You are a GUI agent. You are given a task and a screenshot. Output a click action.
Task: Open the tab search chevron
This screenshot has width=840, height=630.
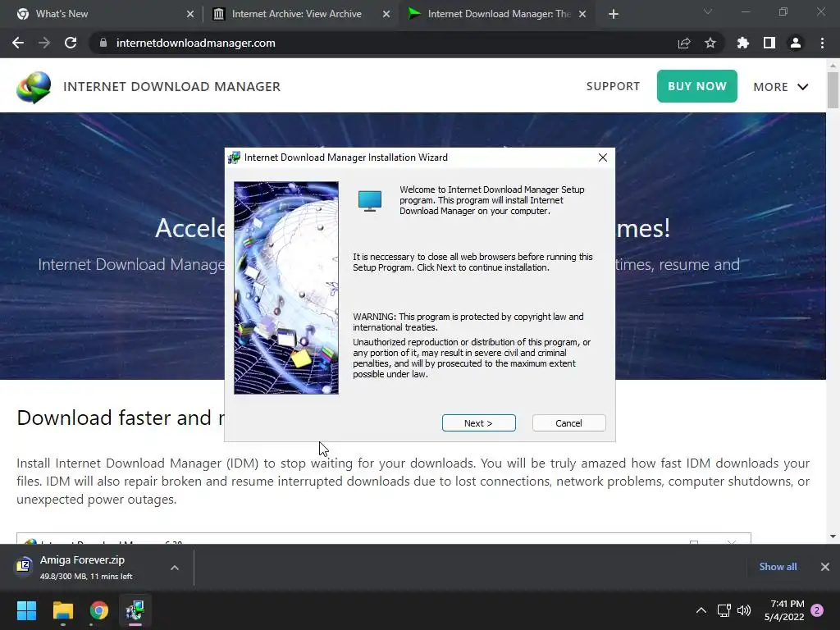(708, 11)
